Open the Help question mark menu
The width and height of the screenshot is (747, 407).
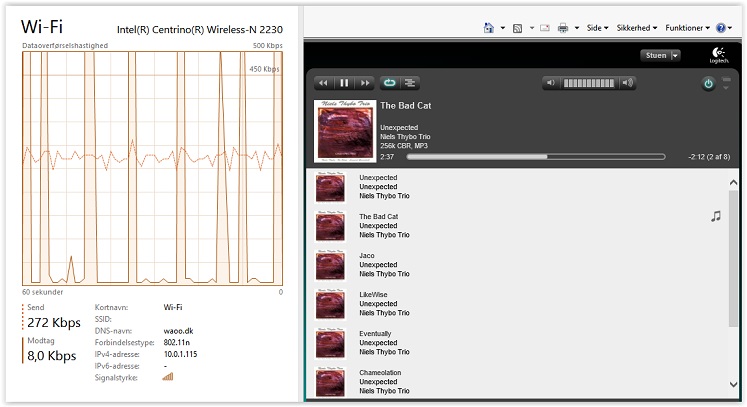coord(724,28)
